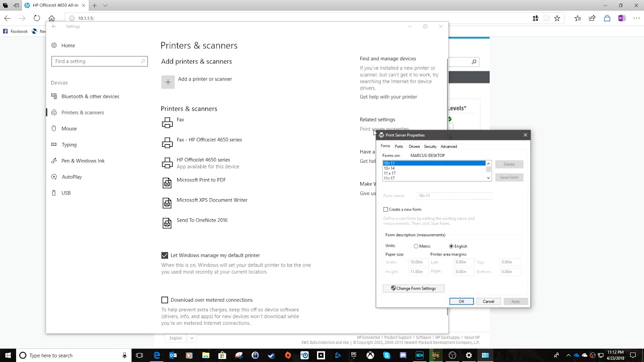This screenshot has height=362, width=644.
Task: Share this page from Edge toolbar
Action: click(592, 18)
